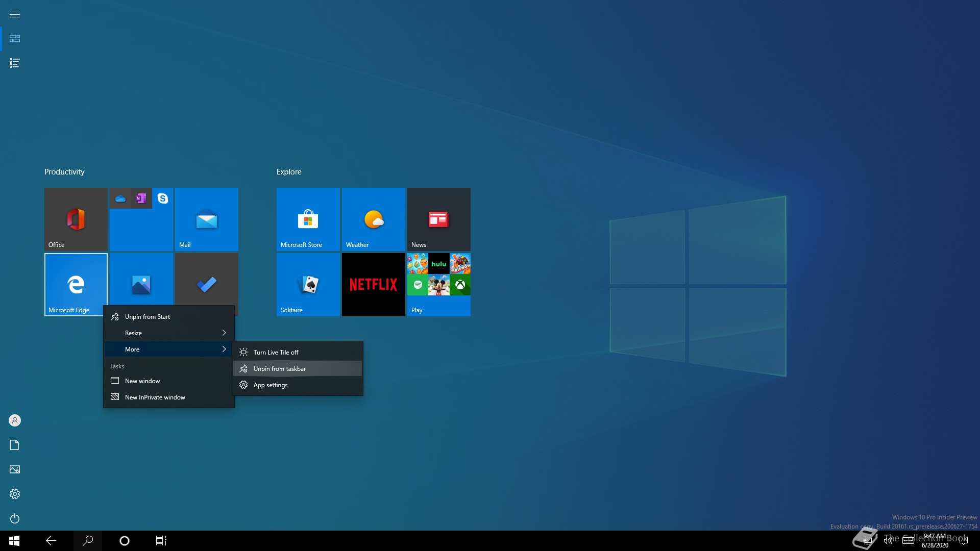
Task: Select New InPrivate window
Action: 169,397
